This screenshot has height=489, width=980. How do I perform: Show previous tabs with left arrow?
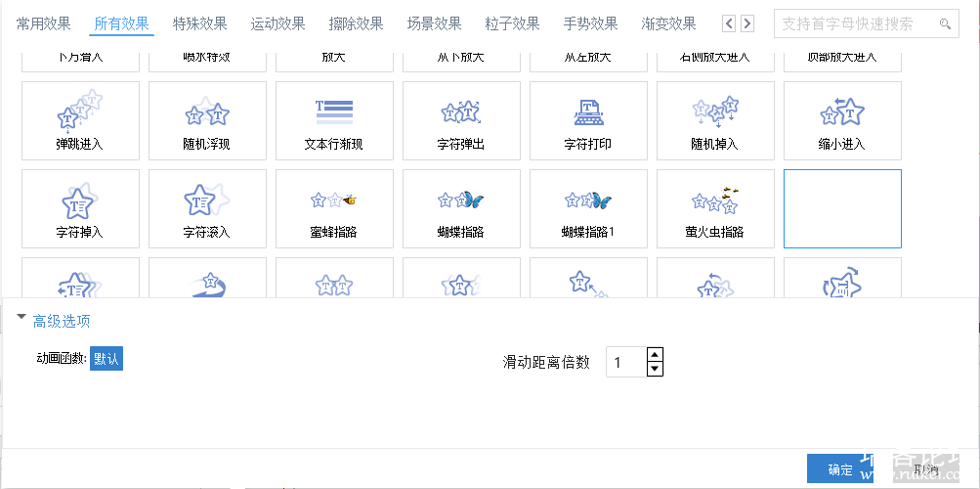coord(729,23)
